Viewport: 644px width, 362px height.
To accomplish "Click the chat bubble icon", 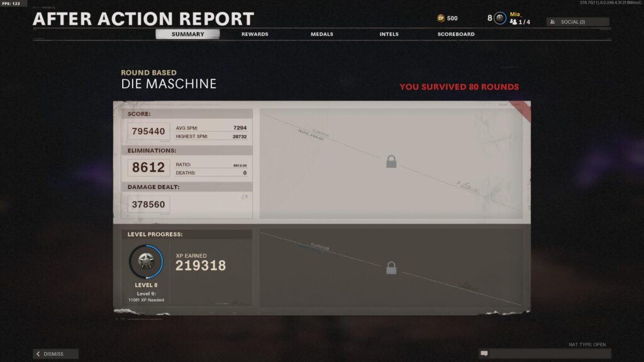I will tap(484, 353).
